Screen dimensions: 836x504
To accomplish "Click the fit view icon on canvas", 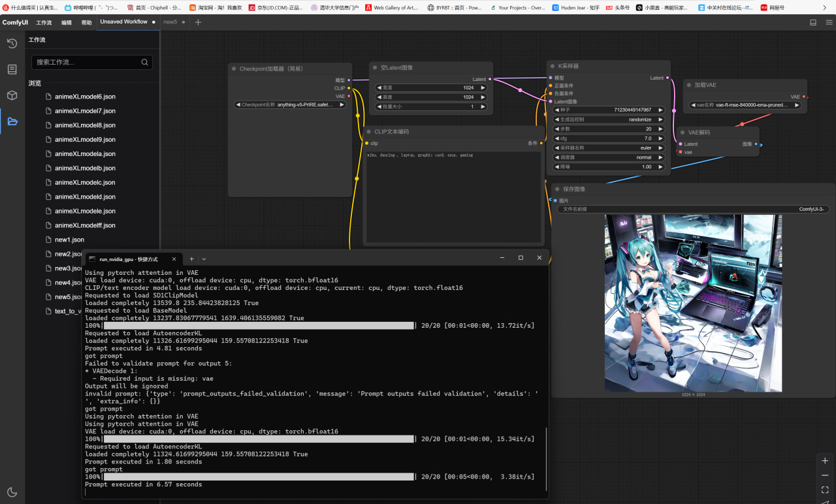I will click(x=825, y=490).
